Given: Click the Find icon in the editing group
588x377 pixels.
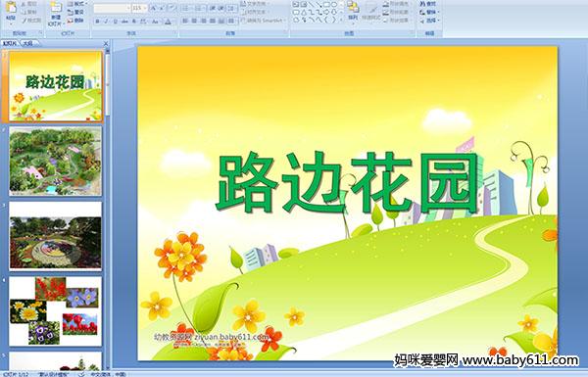Looking at the screenshot, I should click(428, 4).
